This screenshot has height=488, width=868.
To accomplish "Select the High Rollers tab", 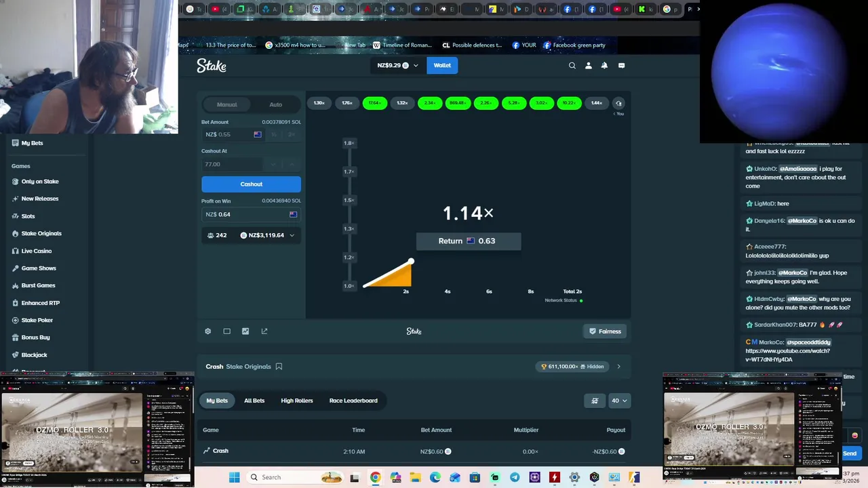I will 297,401.
